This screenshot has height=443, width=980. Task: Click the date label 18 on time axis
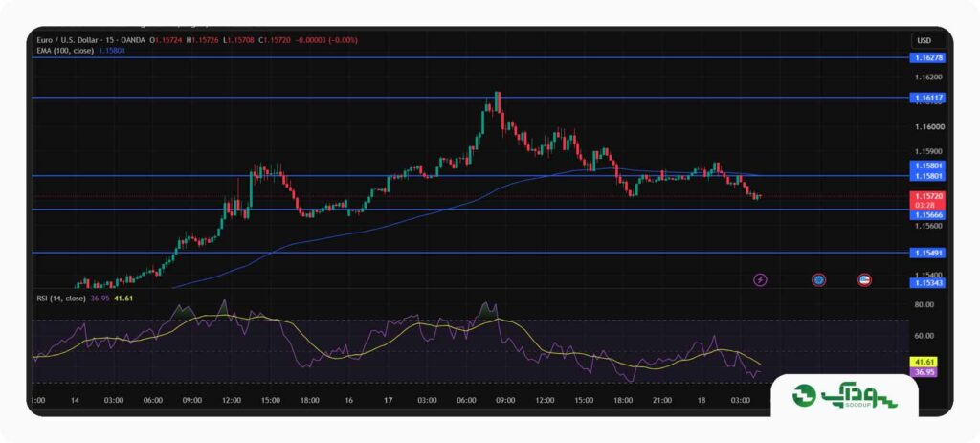point(702,400)
